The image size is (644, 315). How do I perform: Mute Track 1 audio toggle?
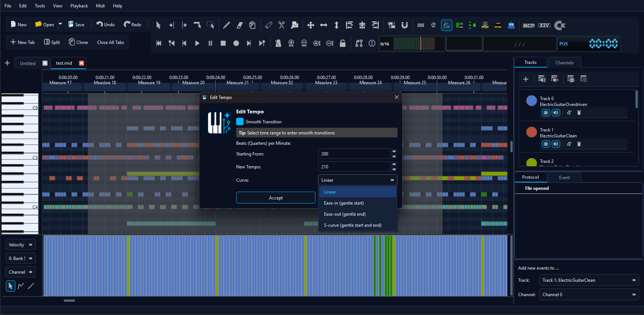pos(556,144)
